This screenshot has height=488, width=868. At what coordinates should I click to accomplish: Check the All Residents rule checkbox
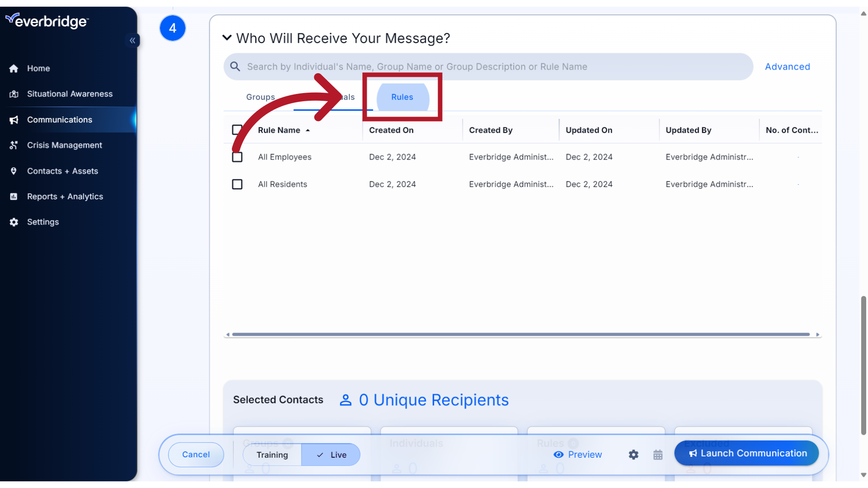pos(237,184)
